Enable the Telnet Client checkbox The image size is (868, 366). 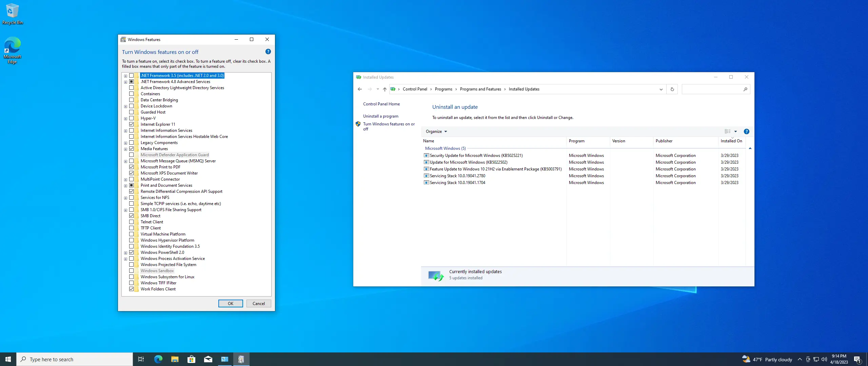click(x=131, y=222)
